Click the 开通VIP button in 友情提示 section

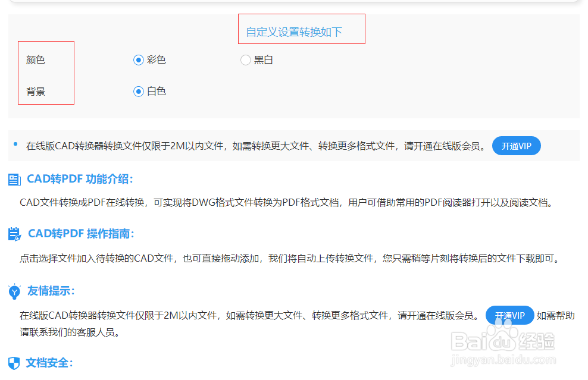[x=509, y=315]
